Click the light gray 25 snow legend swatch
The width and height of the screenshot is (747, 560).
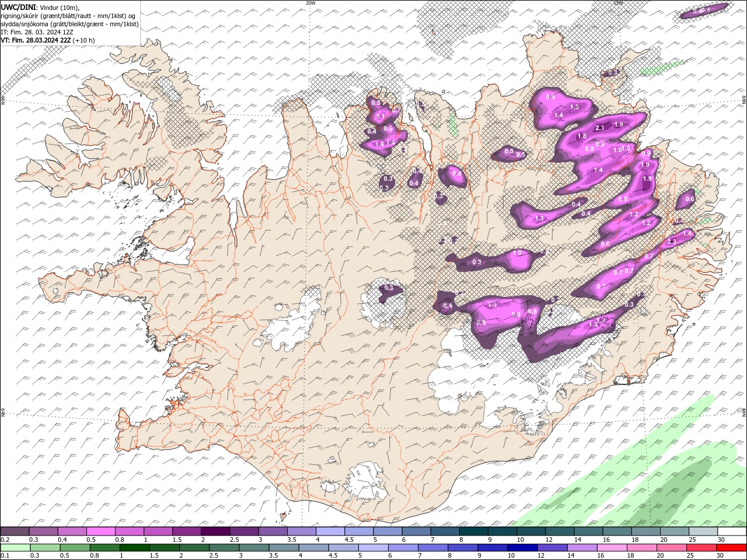pos(704,531)
